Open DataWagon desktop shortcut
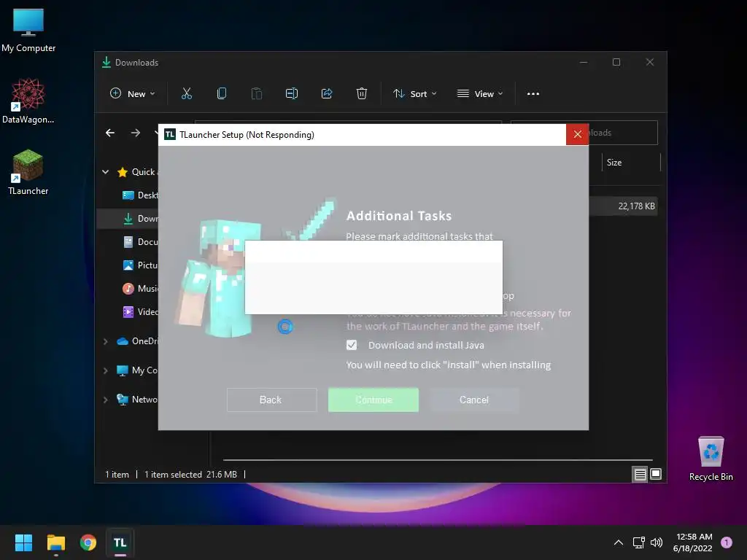The width and height of the screenshot is (747, 560). 28,101
